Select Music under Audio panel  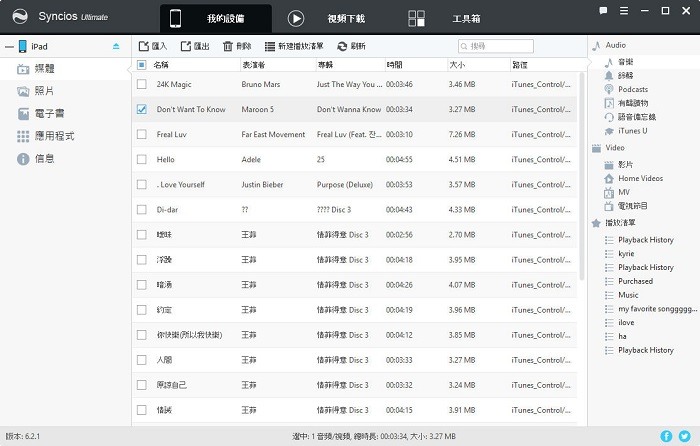(x=625, y=62)
